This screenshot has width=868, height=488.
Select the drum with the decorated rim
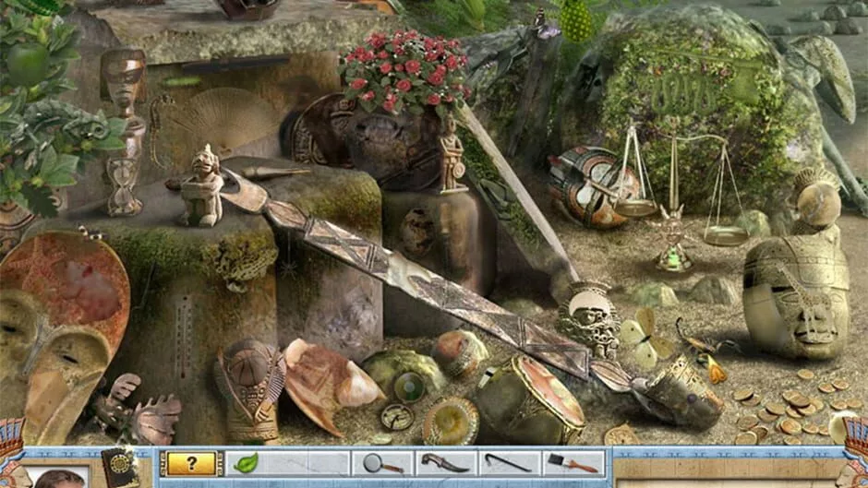[530, 399]
